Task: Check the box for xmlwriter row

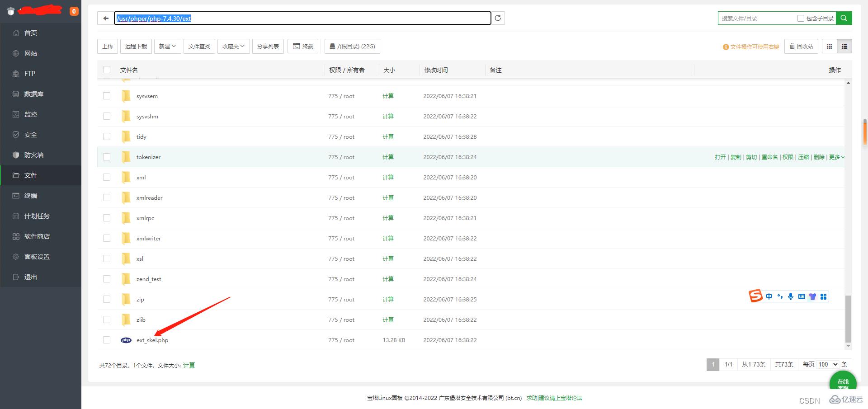Action: click(x=107, y=238)
